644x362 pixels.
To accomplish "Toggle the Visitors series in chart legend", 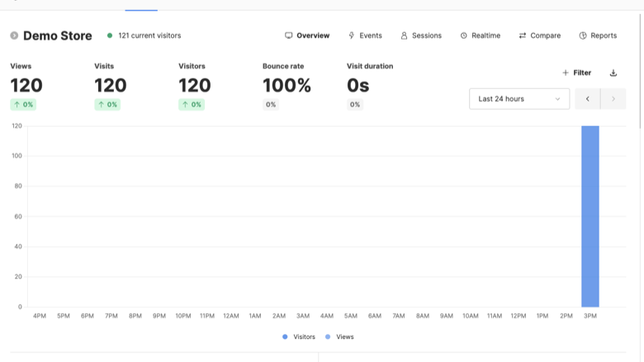I will [x=299, y=336].
